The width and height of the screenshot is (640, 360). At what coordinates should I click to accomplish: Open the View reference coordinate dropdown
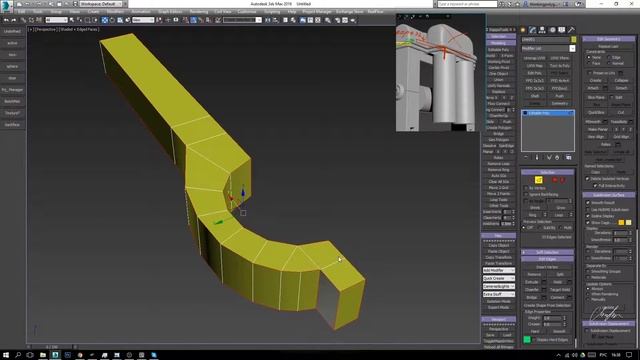[x=143, y=20]
